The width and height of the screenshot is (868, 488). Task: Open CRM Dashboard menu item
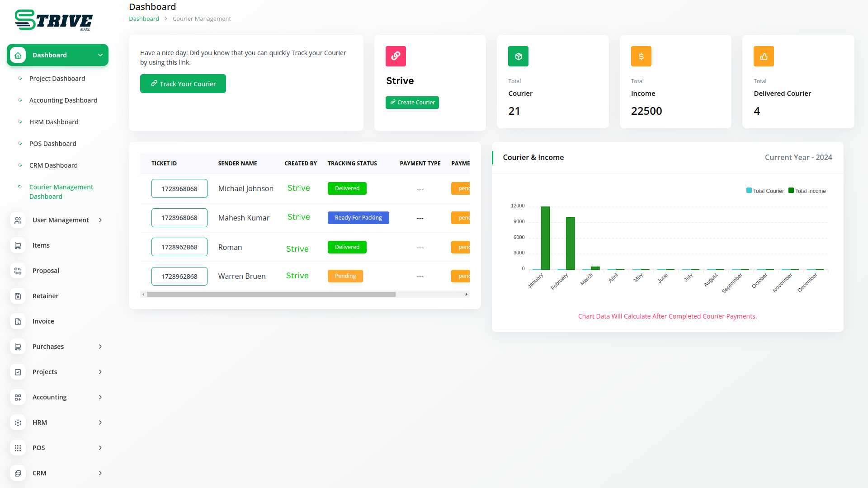53,165
